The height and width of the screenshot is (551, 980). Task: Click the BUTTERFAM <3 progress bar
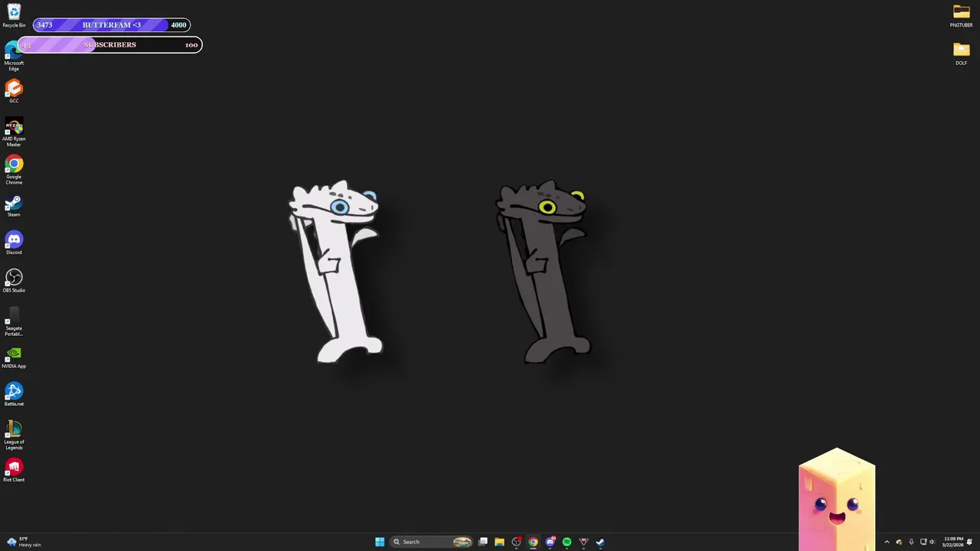tap(112, 24)
